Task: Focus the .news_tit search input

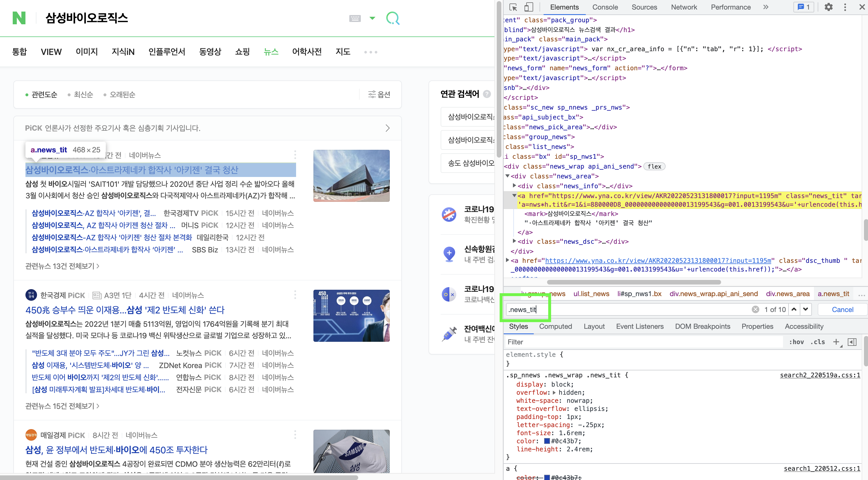Action: pyautogui.click(x=628, y=309)
